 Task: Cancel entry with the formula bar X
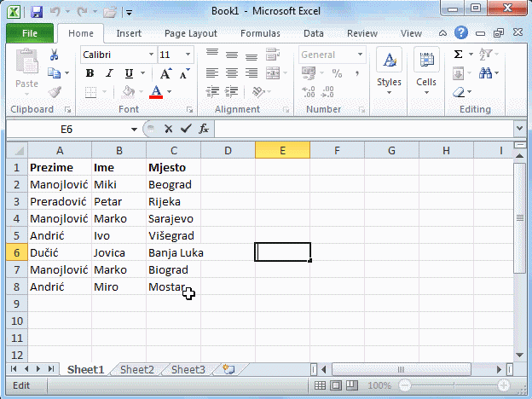pos(168,129)
